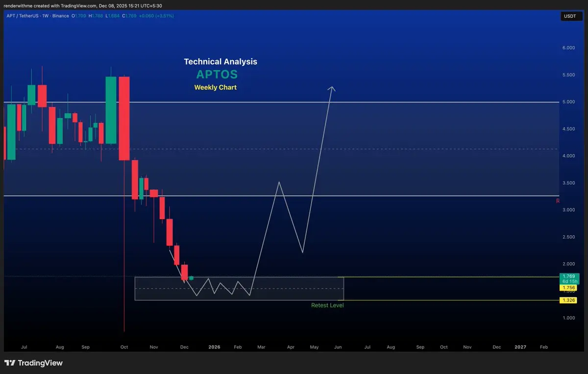This screenshot has width=588, height=374.
Task: Click the Mar label on time axis
Action: click(261, 347)
